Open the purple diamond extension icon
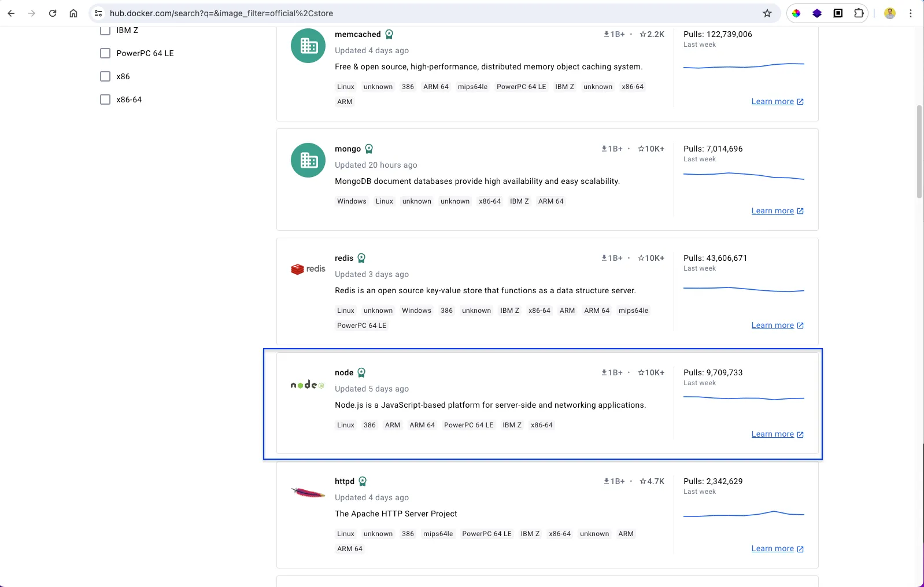The image size is (924, 587). 817,13
